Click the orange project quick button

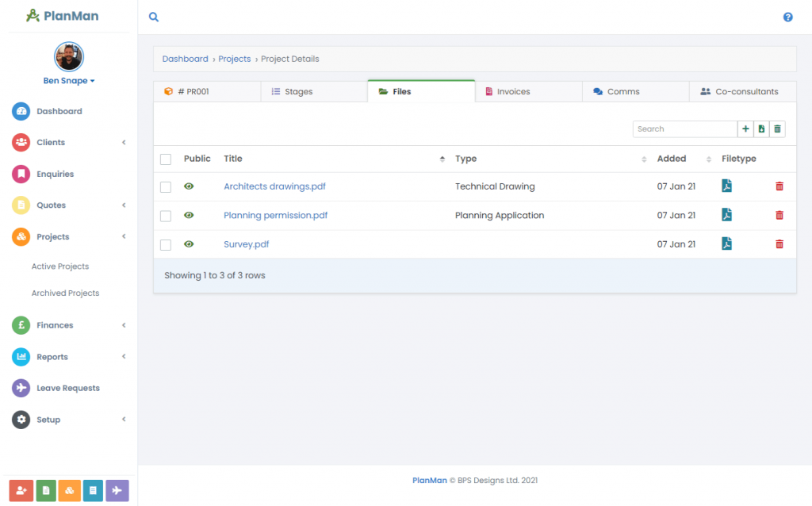pos(70,490)
